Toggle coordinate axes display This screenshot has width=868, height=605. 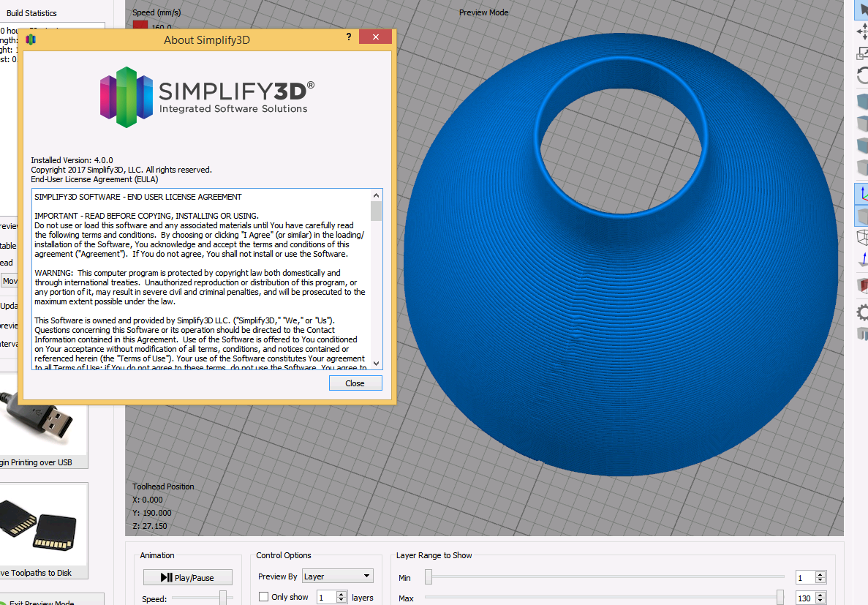[x=862, y=193]
